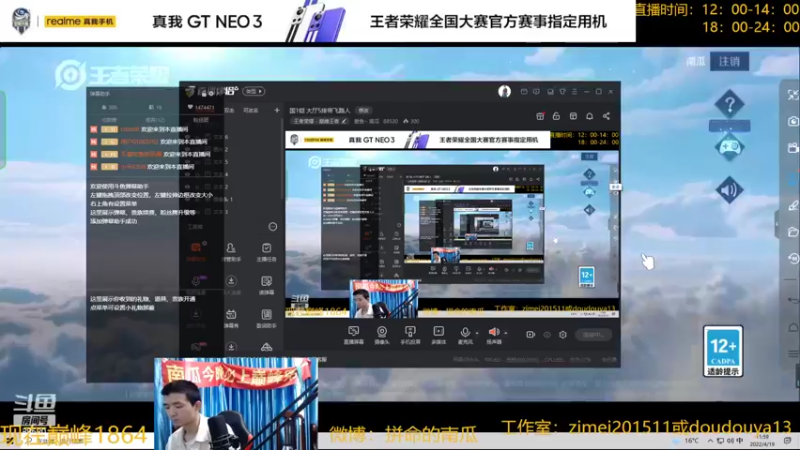Screen dimensions: 800x450
Task: Click the sidebar rotate history icon
Action: coord(793,259)
